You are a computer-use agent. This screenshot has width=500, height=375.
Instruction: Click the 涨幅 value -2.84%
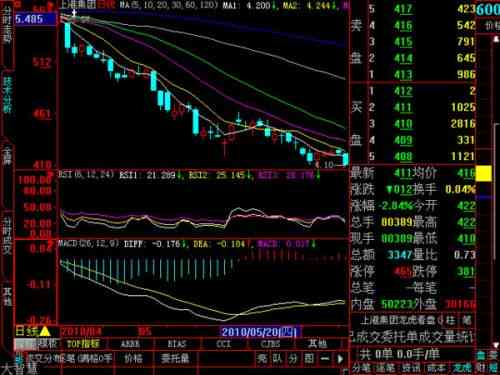click(396, 205)
